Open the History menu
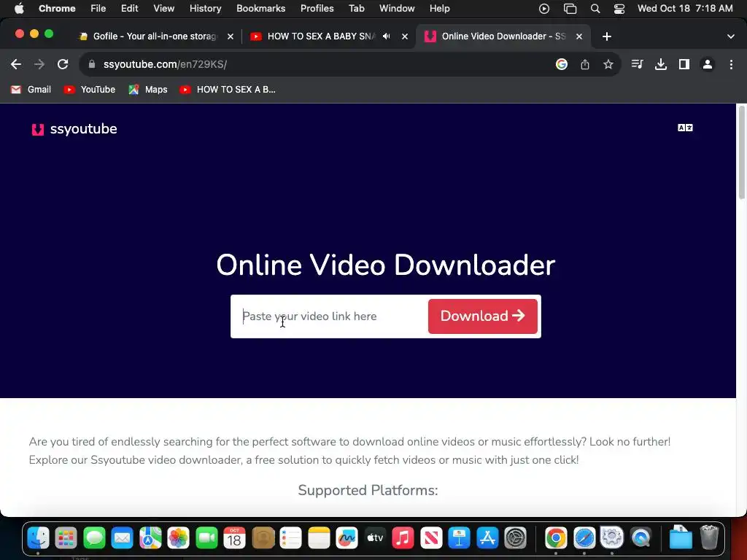Image resolution: width=747 pixels, height=560 pixels. [205, 9]
